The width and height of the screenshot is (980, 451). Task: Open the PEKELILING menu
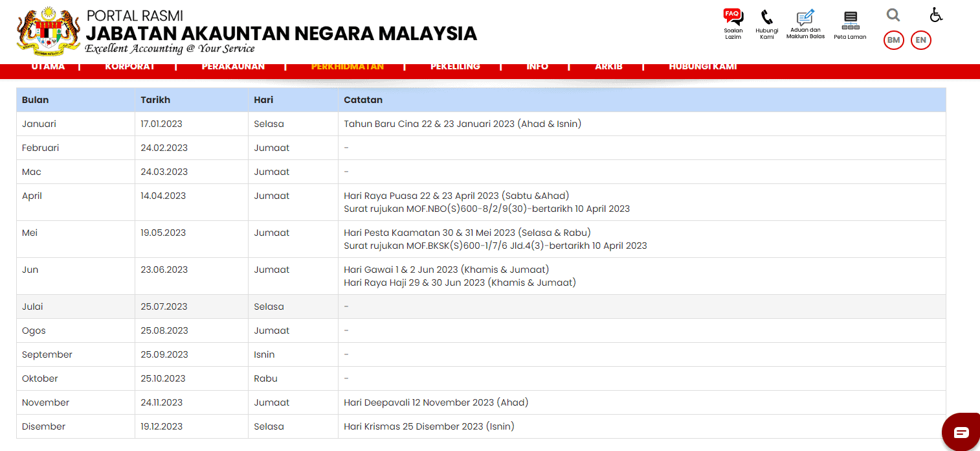coord(455,66)
